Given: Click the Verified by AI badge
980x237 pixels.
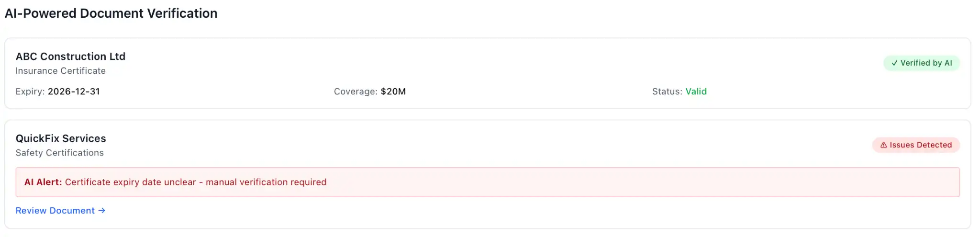Looking at the screenshot, I should coord(922,63).
